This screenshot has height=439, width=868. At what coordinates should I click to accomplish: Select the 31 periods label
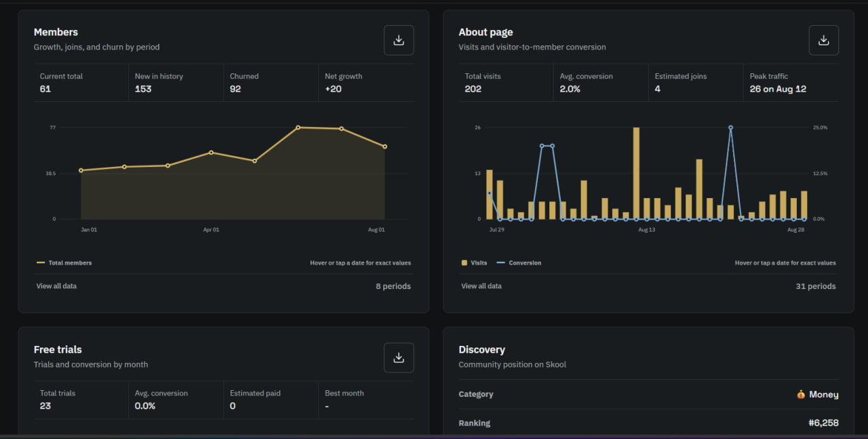pyautogui.click(x=816, y=286)
